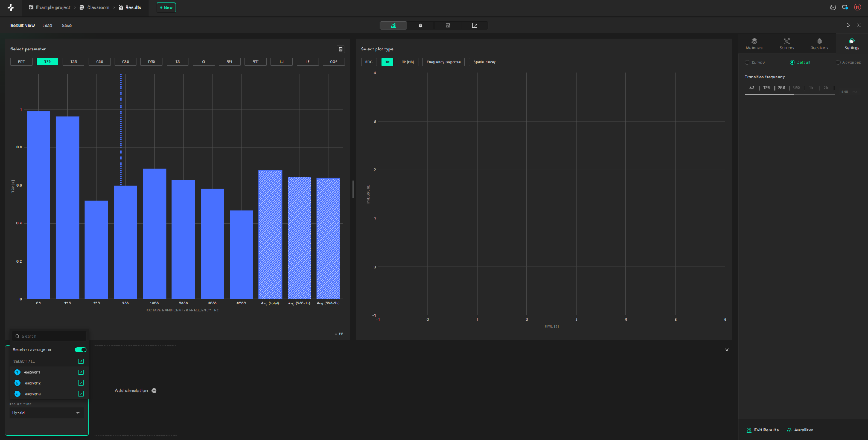This screenshot has width=868, height=440.
Task: Open the Sources tab
Action: coord(787,44)
